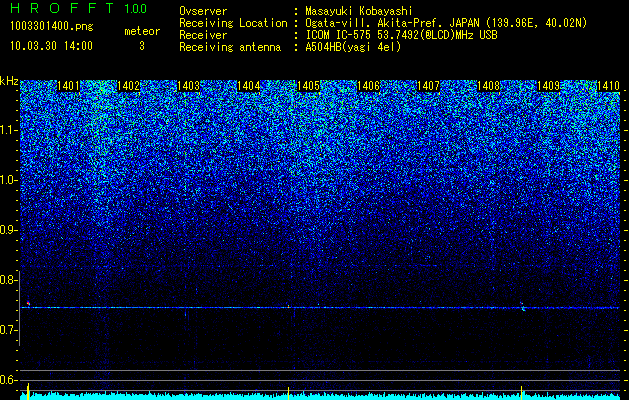Viewport: 629px width, 400px height.
Task: Click the meteor count value 3
Action: (142, 46)
